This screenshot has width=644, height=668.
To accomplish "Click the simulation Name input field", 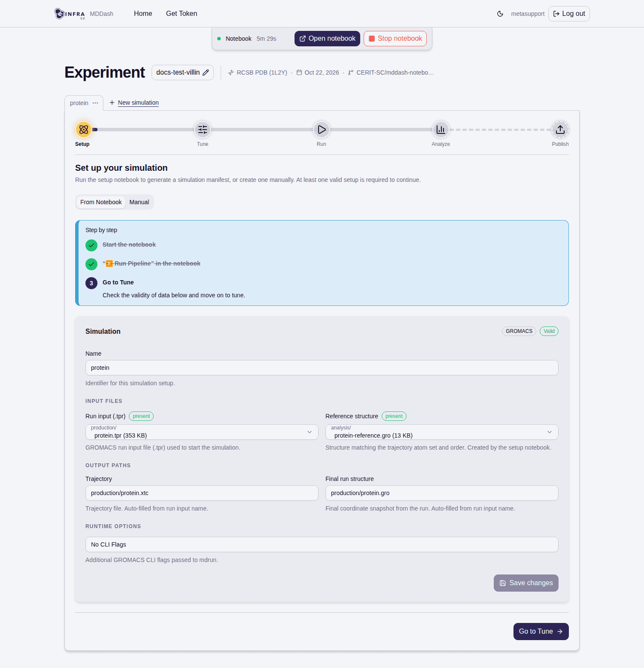I will tap(322, 368).
